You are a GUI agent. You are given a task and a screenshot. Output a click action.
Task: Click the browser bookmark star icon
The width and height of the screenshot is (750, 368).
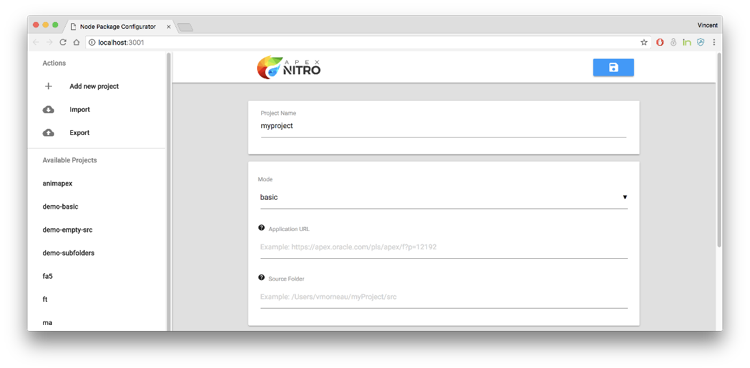click(644, 42)
